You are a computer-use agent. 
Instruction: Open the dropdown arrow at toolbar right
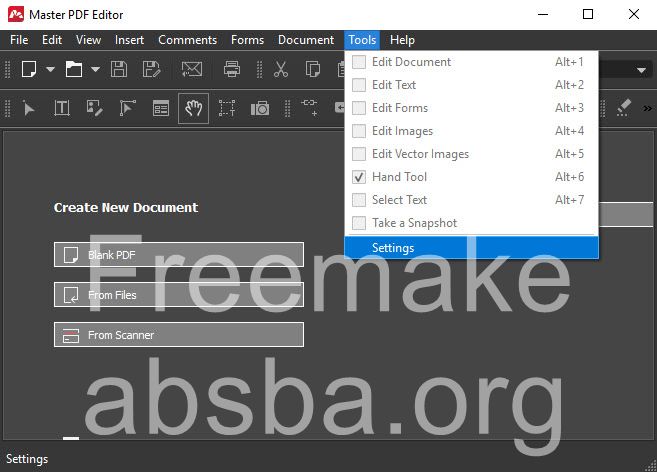click(641, 70)
